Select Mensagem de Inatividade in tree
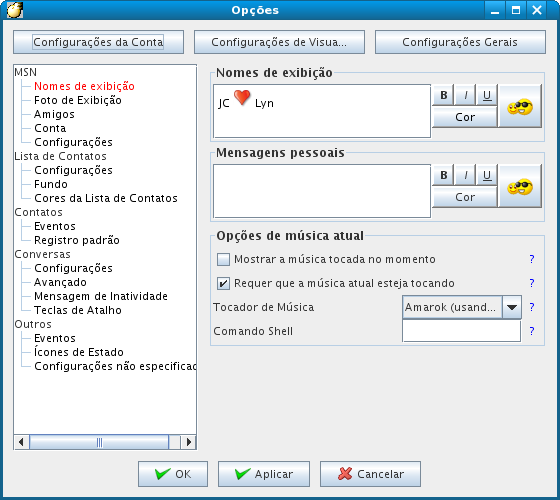 (x=101, y=296)
